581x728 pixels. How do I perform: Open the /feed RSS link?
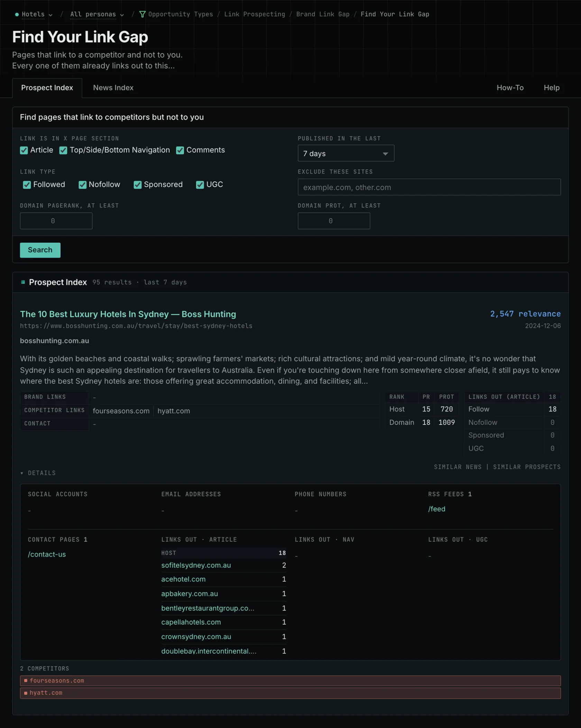436,509
